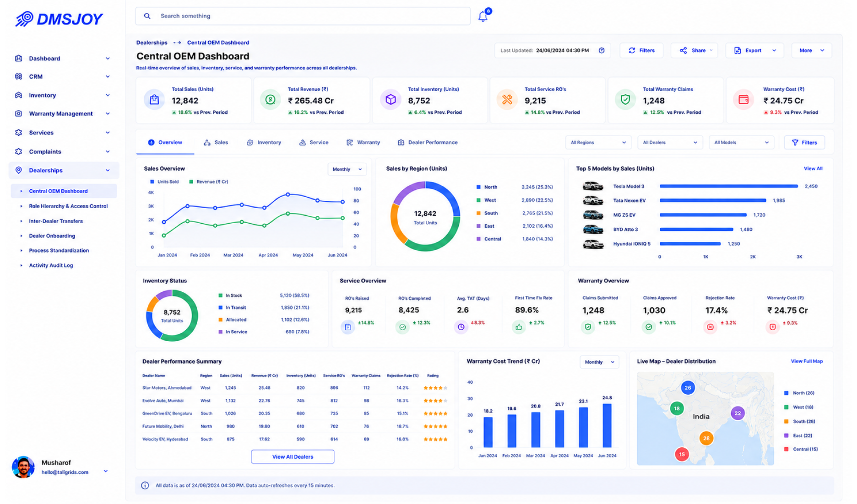Open the Export dropdown
Image resolution: width=857 pixels, height=504 pixels.
[754, 50]
